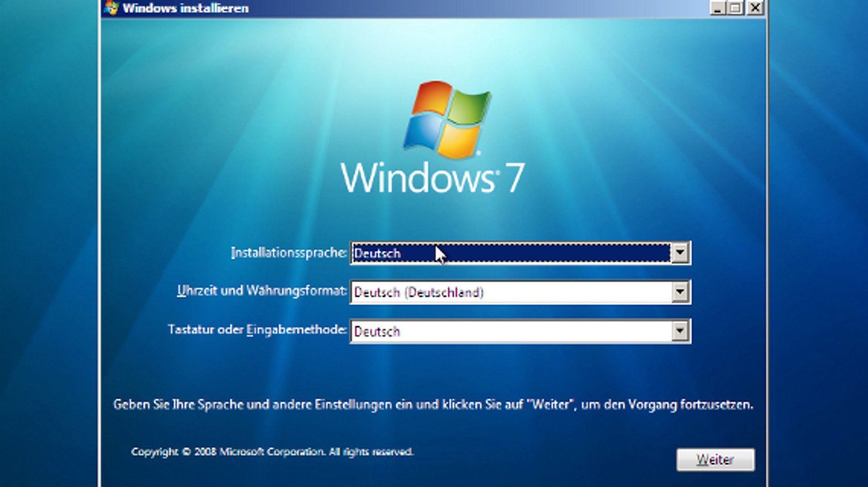Select the highlighted Deutsch installation language field
Image resolution: width=868 pixels, height=487 pixels.
(x=511, y=253)
